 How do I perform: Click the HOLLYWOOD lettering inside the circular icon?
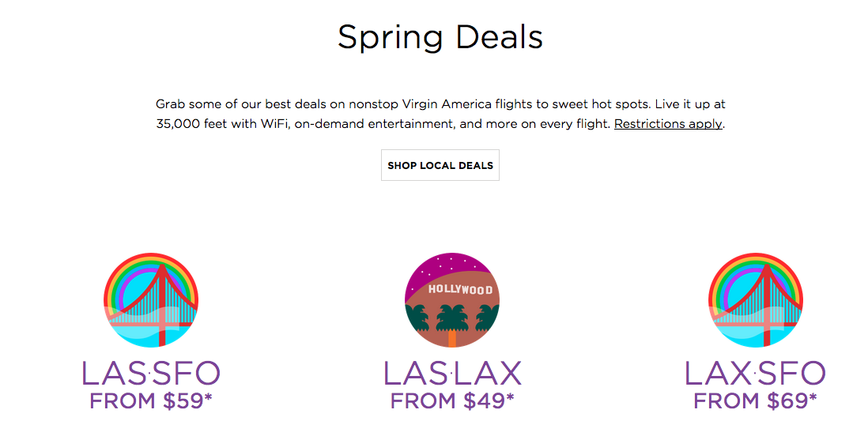point(460,290)
